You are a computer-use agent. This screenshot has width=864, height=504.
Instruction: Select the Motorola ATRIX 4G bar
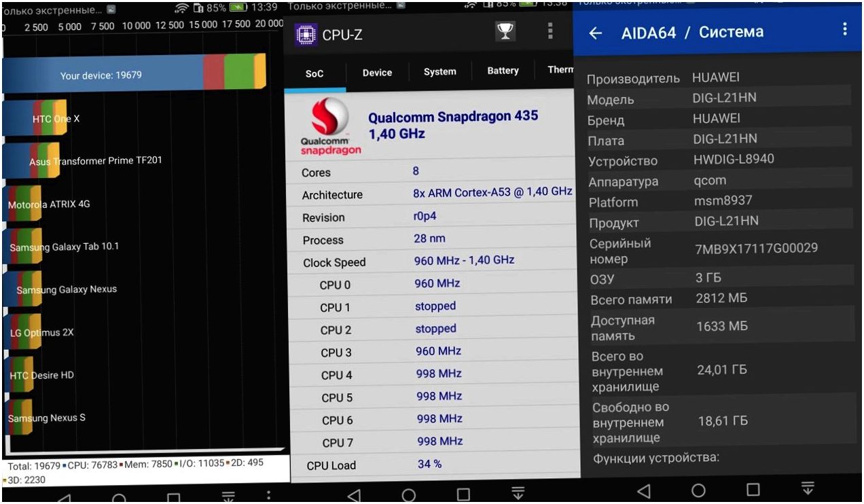tap(22, 204)
